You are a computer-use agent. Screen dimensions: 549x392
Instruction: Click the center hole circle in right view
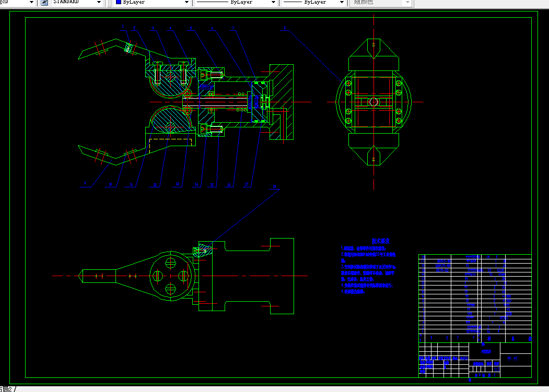pos(373,102)
